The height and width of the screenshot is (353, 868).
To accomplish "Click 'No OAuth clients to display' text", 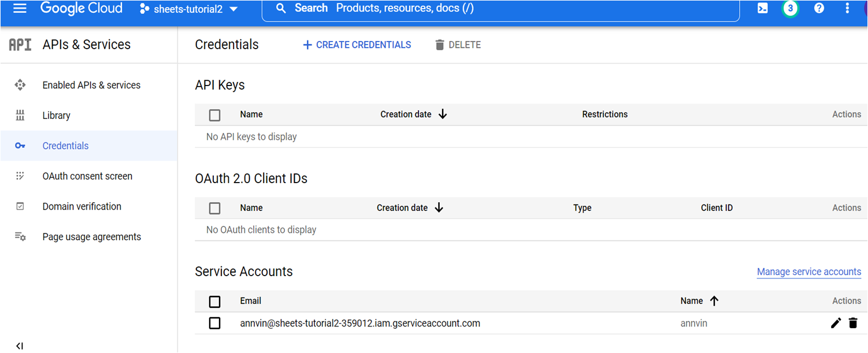I will point(261,230).
